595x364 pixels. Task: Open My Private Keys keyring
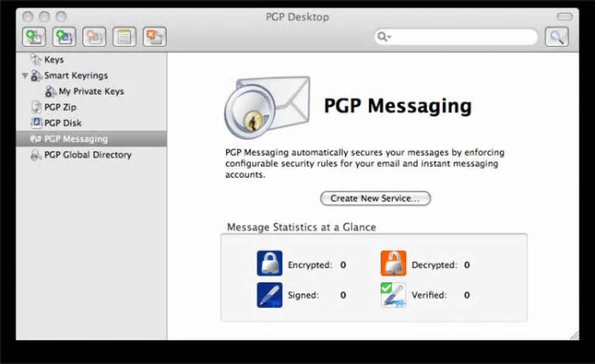coord(91,92)
